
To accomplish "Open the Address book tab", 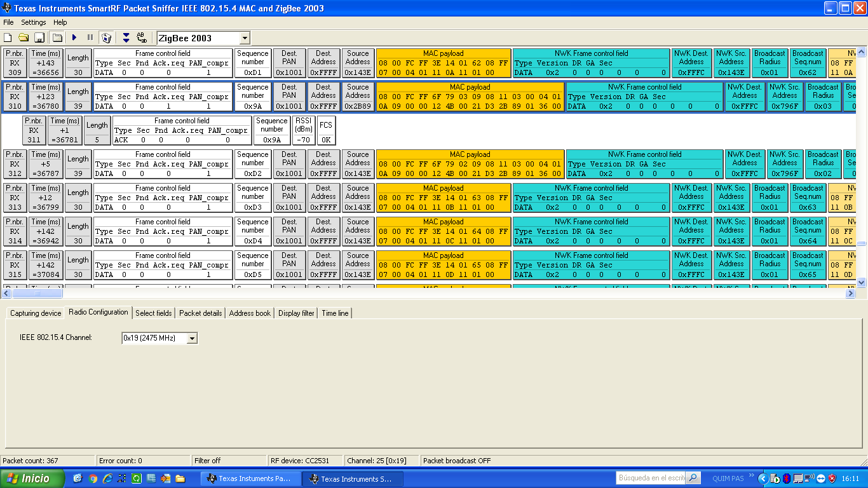I will click(250, 313).
